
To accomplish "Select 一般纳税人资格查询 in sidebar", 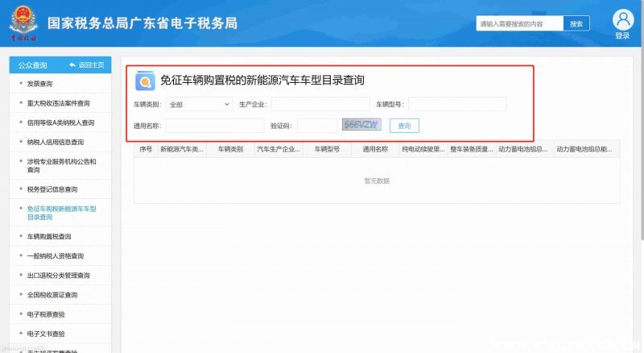I will [x=55, y=256].
